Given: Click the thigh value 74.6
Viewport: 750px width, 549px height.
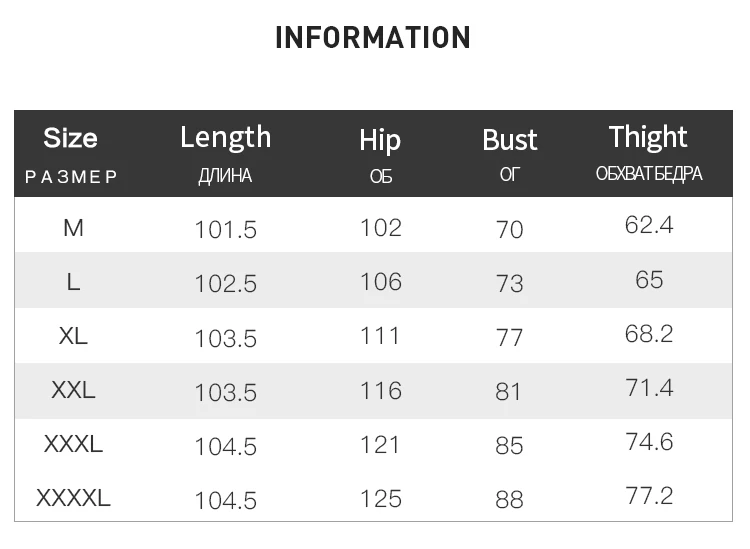Looking at the screenshot, I should click(x=649, y=441).
